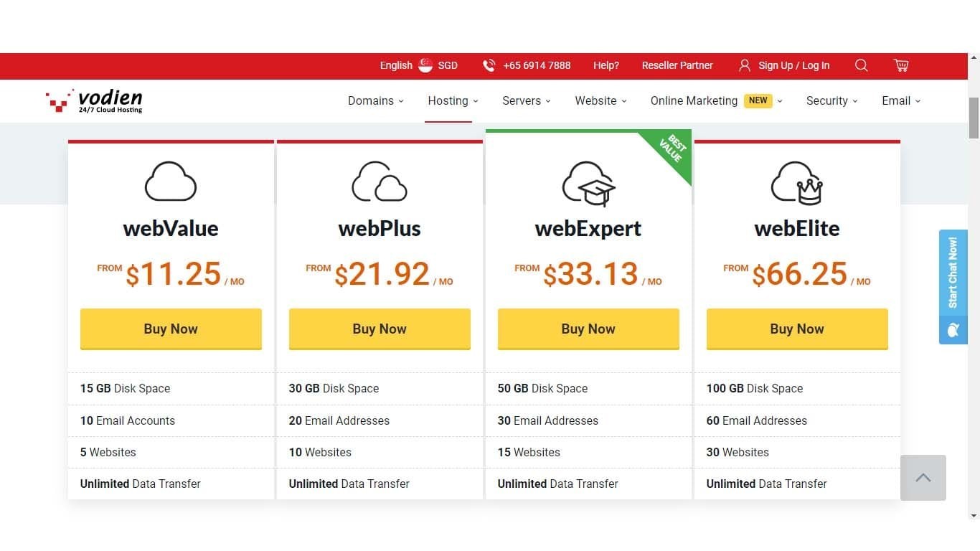The width and height of the screenshot is (980, 551).
Task: Click '15 GB Disk Space' feature
Action: click(126, 389)
